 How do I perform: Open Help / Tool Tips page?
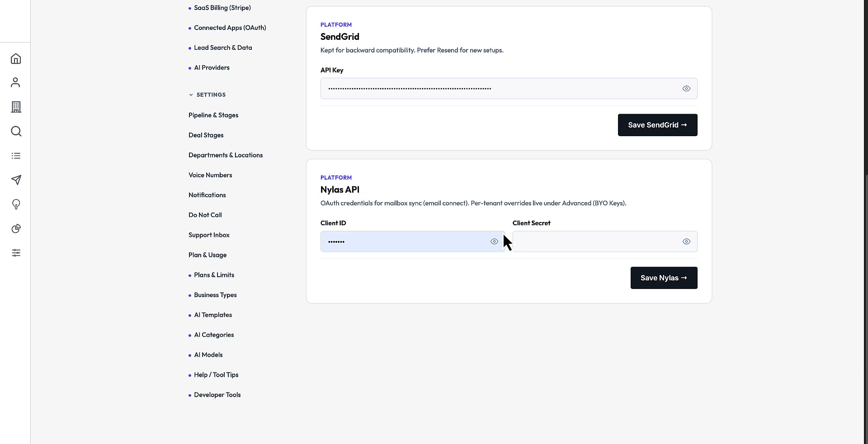[x=216, y=375]
